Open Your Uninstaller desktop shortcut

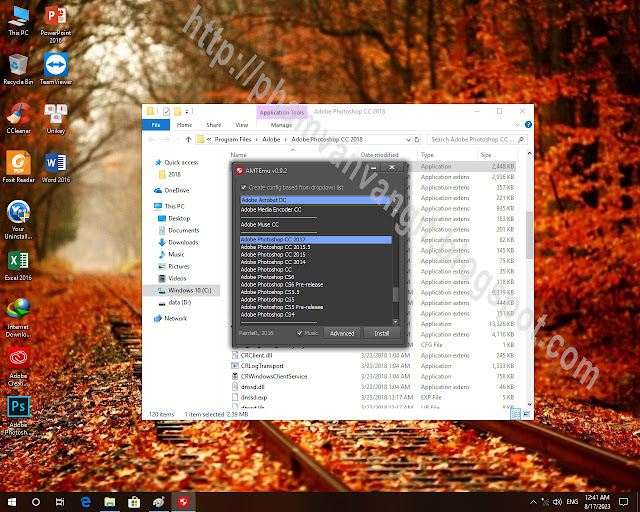[18, 220]
